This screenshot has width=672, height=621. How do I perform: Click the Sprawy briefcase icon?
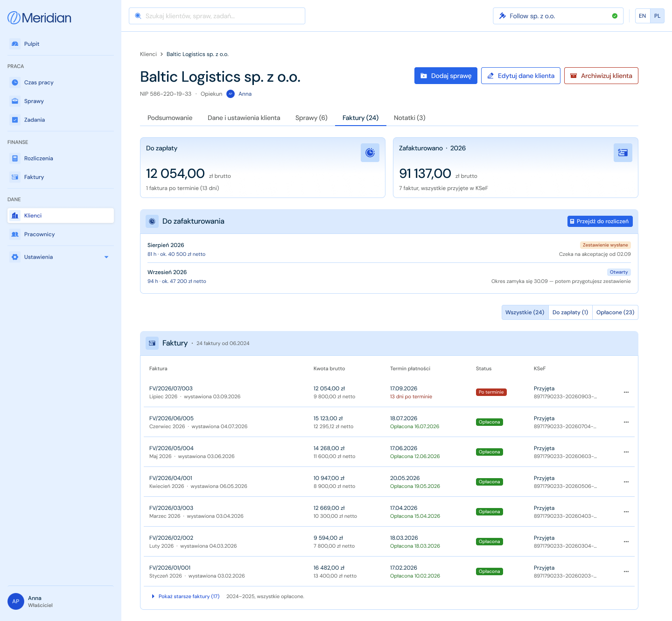[x=15, y=101]
